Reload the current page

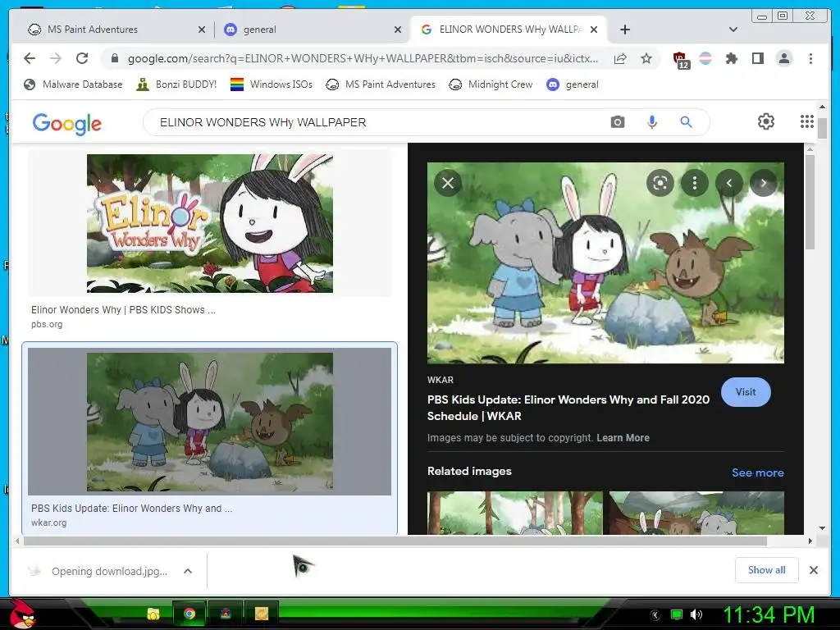tap(82, 58)
